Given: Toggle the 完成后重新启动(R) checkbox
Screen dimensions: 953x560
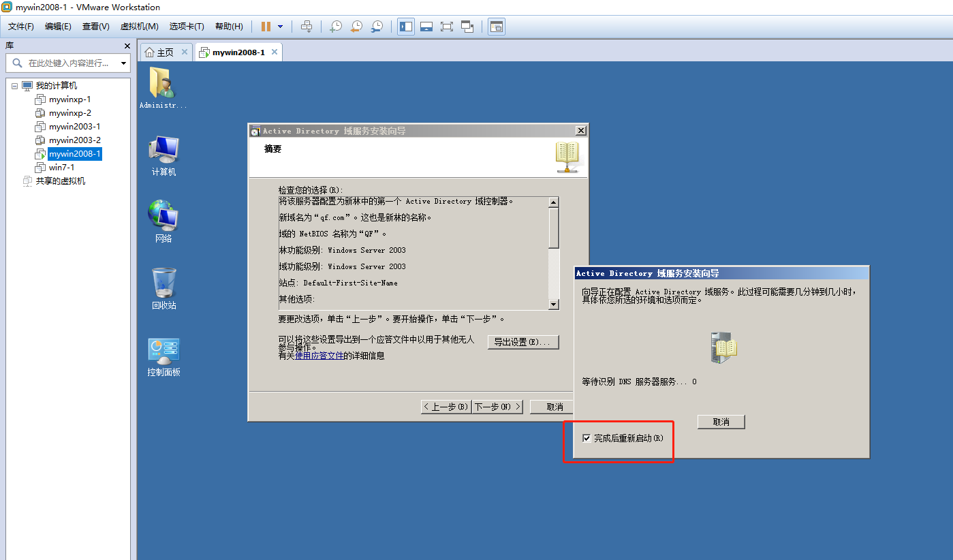Looking at the screenshot, I should tap(587, 438).
